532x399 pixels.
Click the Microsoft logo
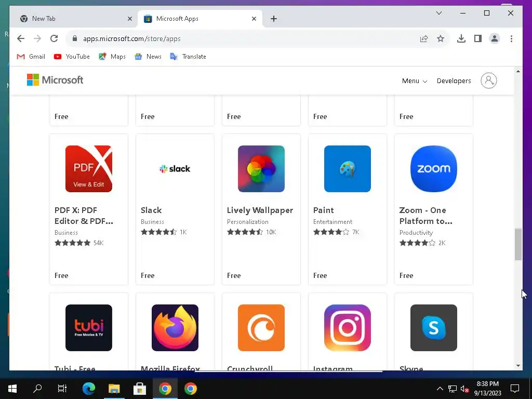(x=55, y=80)
